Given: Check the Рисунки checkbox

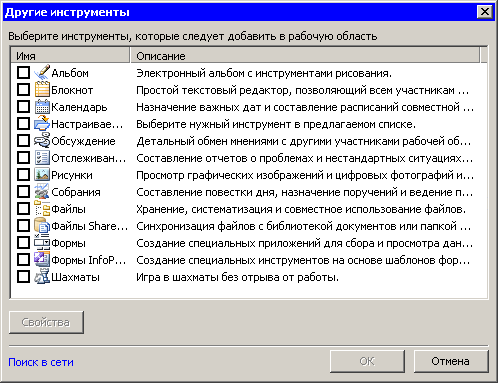Looking at the screenshot, I should 23,174.
